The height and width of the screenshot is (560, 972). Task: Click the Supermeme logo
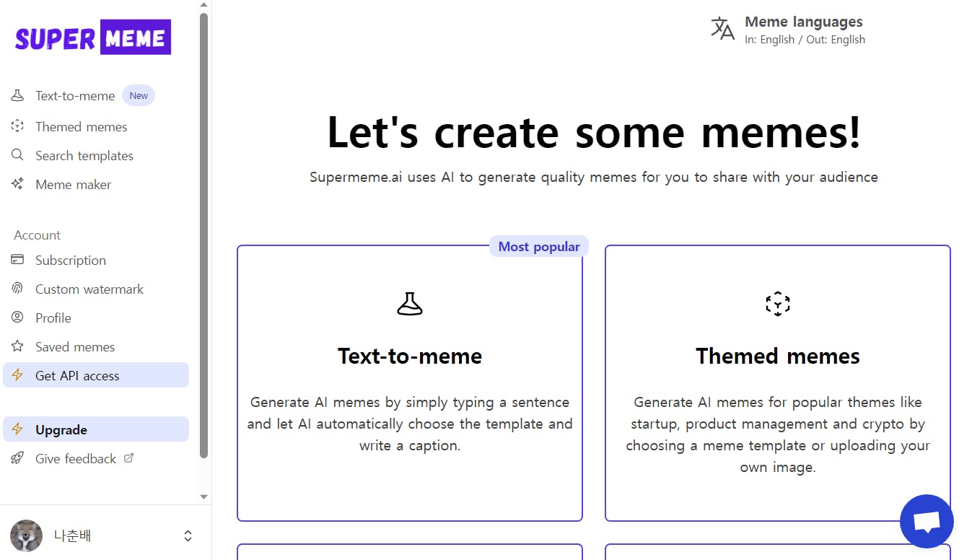tap(93, 38)
